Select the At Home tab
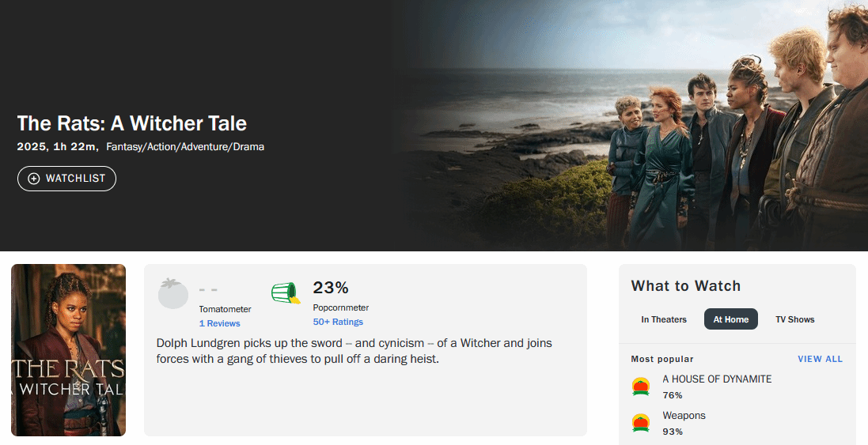This screenshot has width=868, height=445. click(730, 319)
